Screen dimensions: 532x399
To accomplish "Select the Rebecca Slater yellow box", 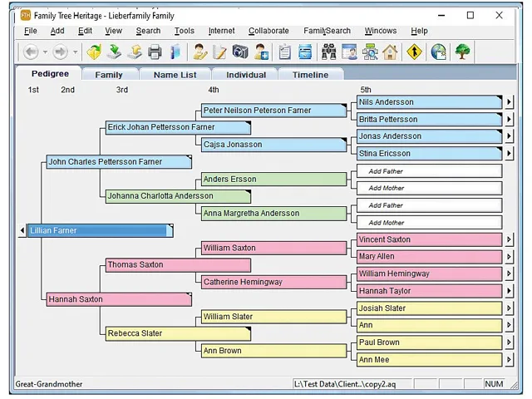I will click(x=178, y=333).
